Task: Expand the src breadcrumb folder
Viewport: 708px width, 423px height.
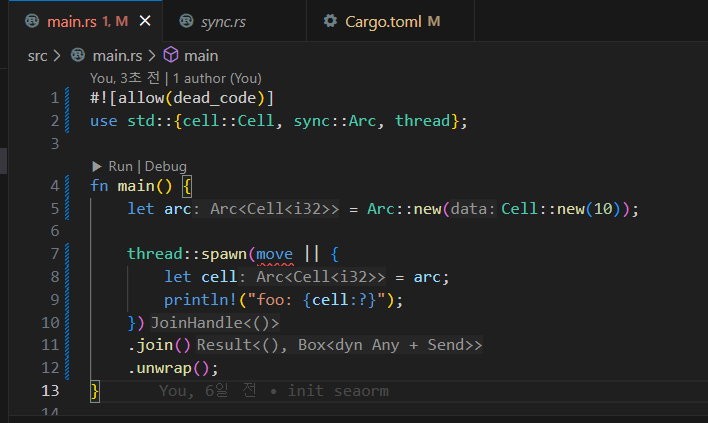Action: point(37,56)
